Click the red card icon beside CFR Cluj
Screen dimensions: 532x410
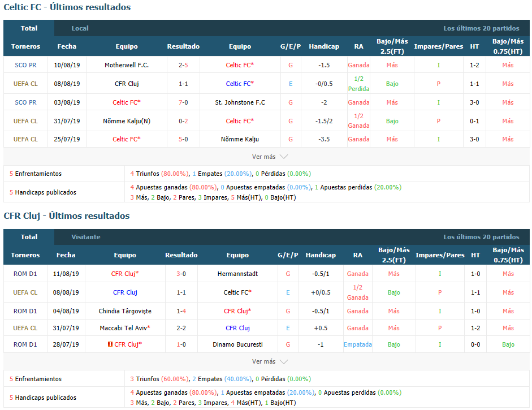(x=110, y=344)
